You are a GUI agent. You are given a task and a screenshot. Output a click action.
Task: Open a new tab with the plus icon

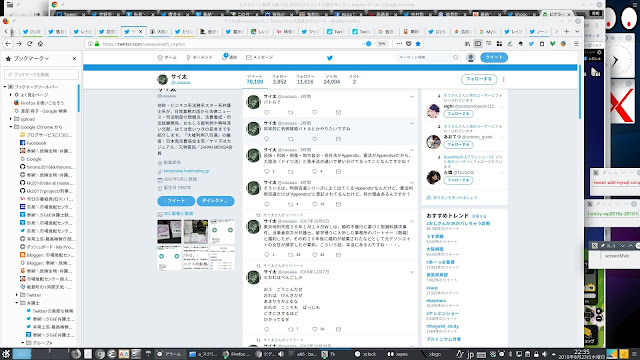[567, 31]
